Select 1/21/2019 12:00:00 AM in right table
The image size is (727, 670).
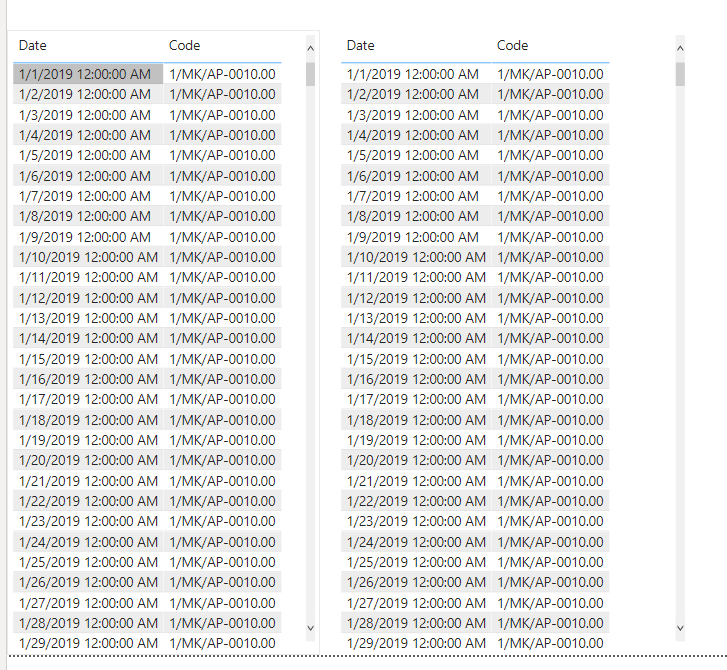pos(416,481)
